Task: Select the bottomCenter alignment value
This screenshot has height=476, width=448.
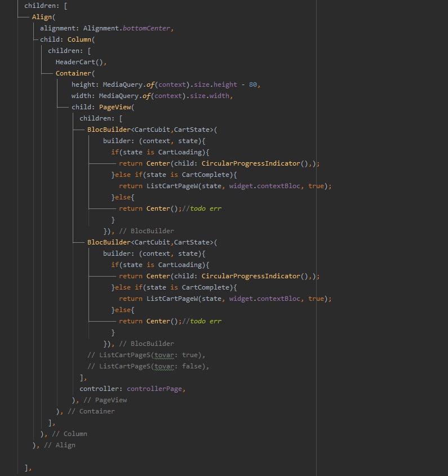Action: click(x=147, y=28)
